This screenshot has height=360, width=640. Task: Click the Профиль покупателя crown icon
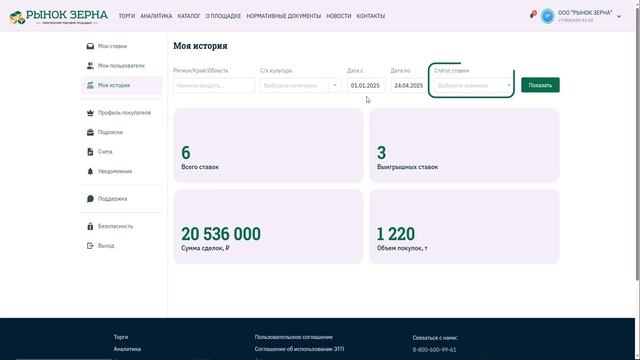pyautogui.click(x=90, y=113)
